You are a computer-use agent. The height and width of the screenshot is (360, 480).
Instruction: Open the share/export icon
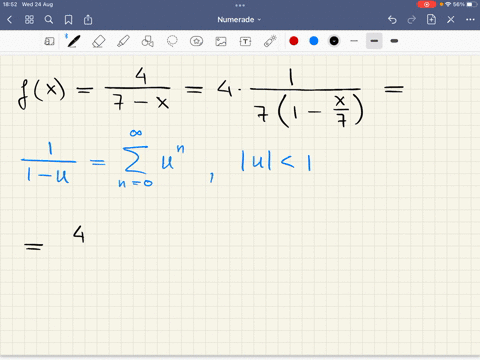88,20
